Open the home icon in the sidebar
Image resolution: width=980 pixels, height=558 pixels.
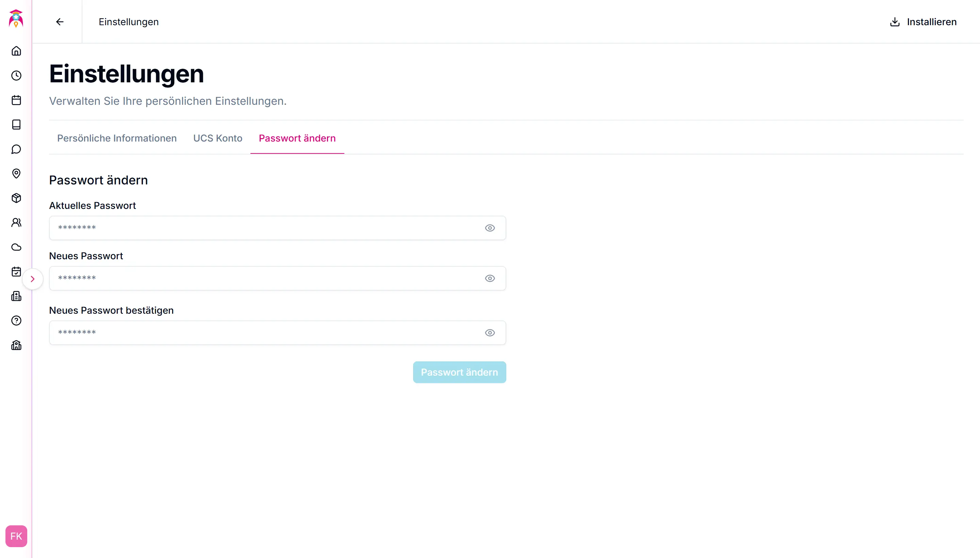pyautogui.click(x=16, y=51)
